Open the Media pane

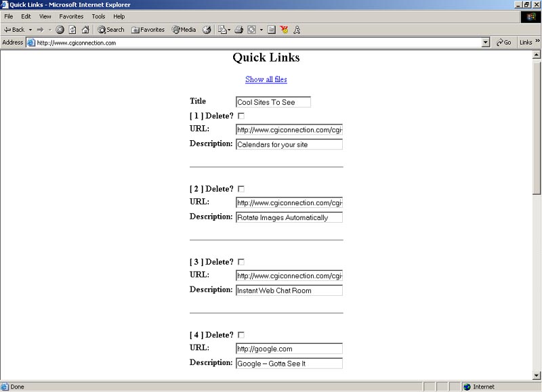[184, 30]
